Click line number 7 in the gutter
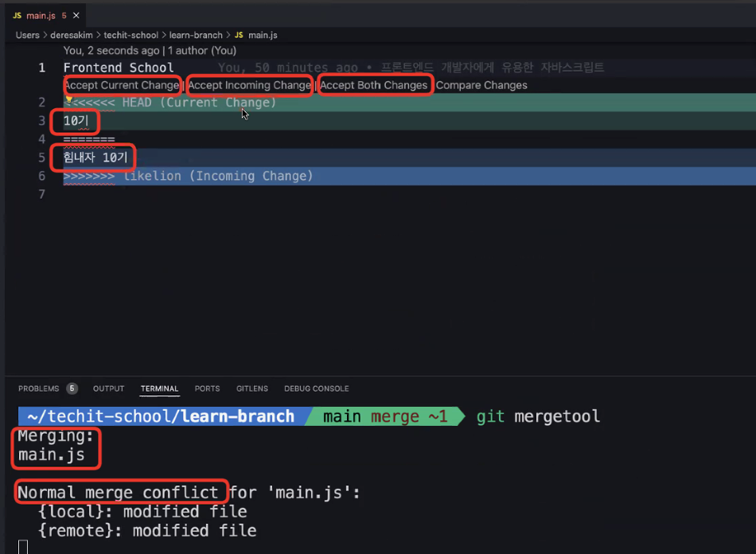Image resolution: width=756 pixels, height=554 pixels. coord(42,194)
